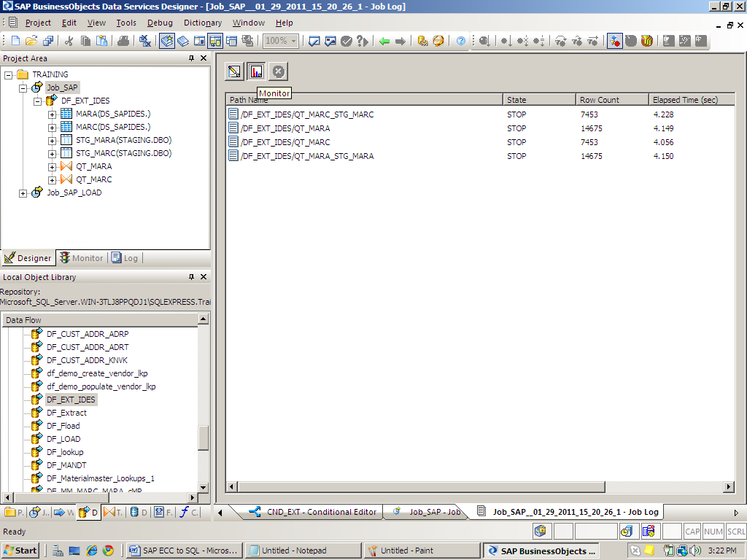Image resolution: width=747 pixels, height=560 pixels.
Task: Collapse the DF_EXT_IDES tree node
Action: tap(38, 101)
